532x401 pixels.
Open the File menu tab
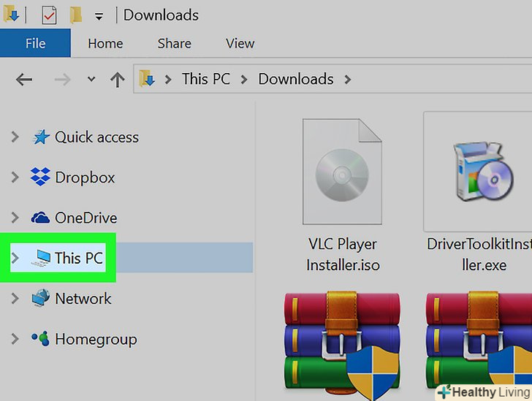[x=35, y=43]
